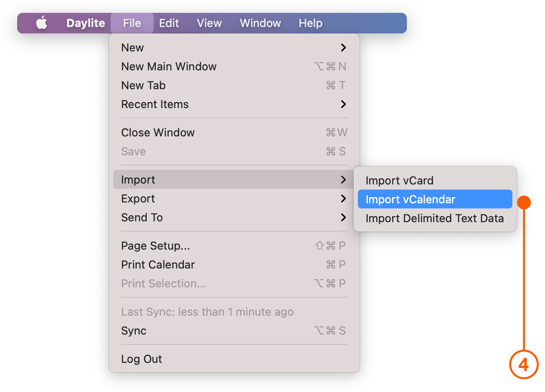Open the Help menu
Screen dimensions: 545x392
click(x=310, y=23)
